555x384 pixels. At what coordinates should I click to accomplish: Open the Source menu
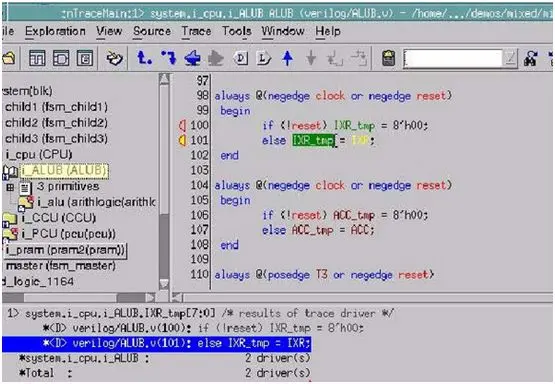pos(152,31)
